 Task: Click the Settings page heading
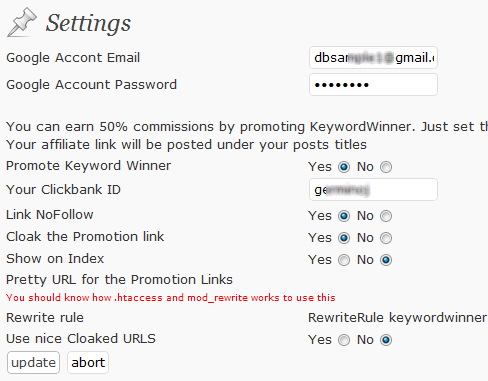tap(88, 23)
